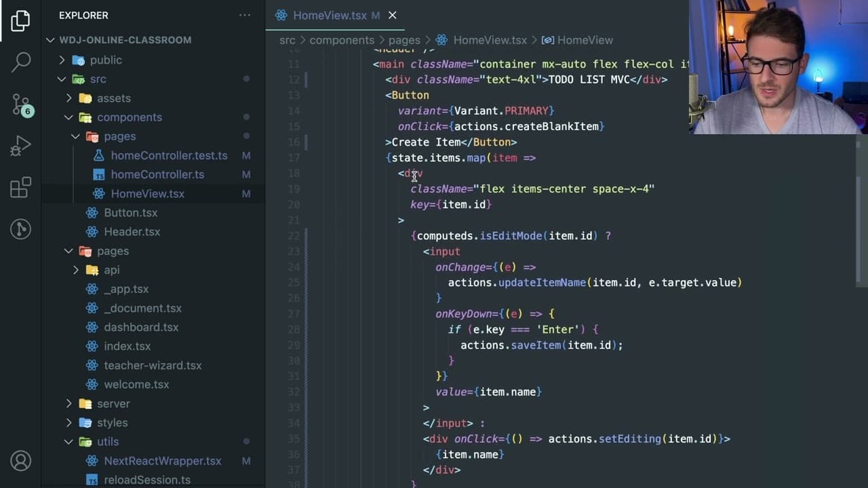Open homeController.test.ts in the file tree

[x=169, y=155]
